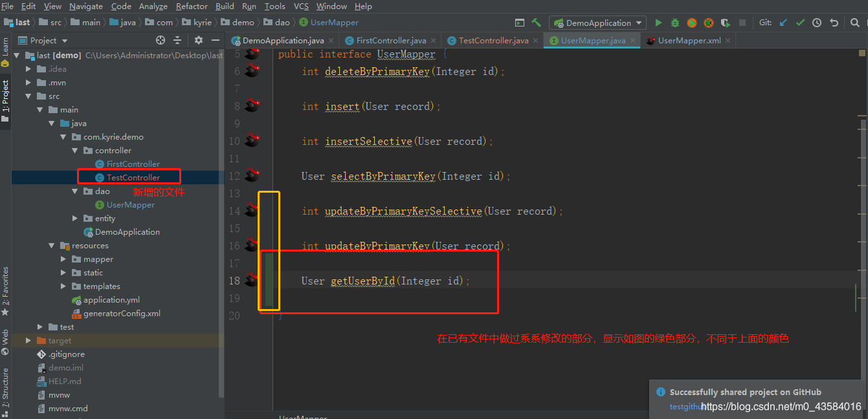
Task: Click getUserById method name in editor
Action: tap(362, 281)
